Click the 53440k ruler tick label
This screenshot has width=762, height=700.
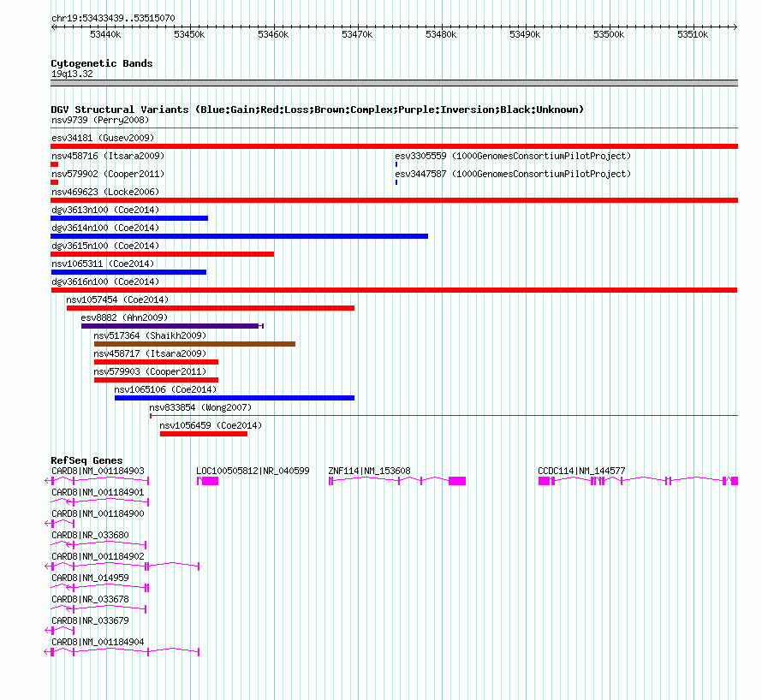(x=105, y=34)
